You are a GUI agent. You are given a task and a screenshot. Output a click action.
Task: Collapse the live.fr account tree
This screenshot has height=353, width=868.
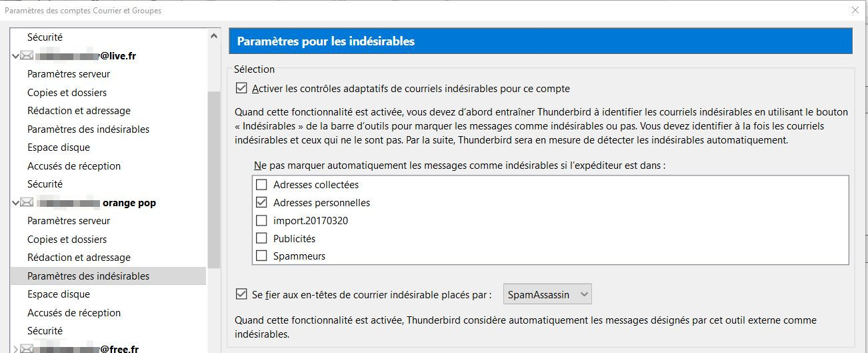click(15, 56)
